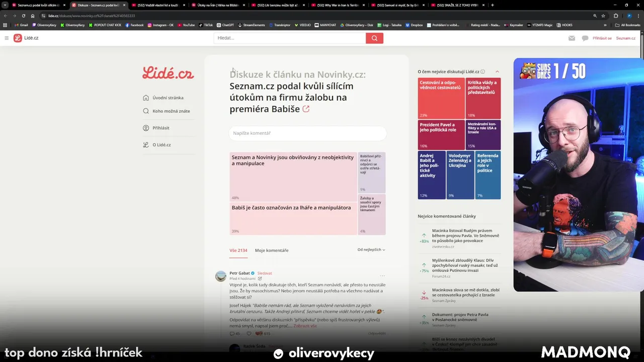This screenshot has height=362, width=644.
Task: Open reactions count 615 on comment
Action: click(263, 333)
